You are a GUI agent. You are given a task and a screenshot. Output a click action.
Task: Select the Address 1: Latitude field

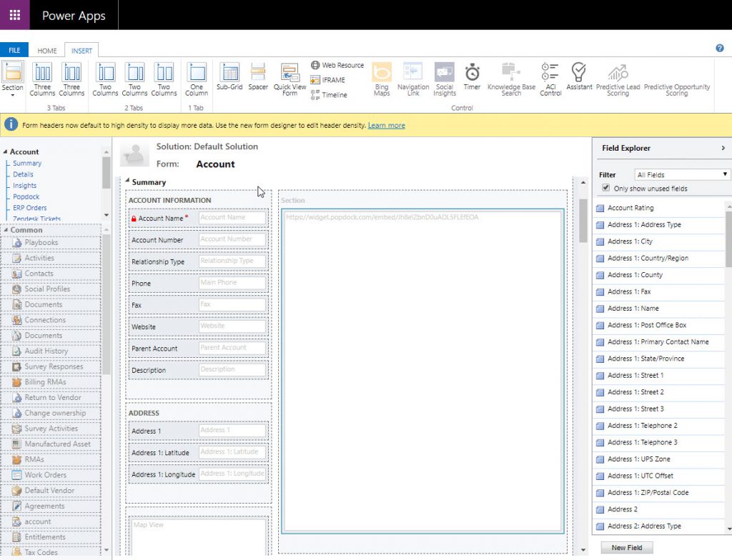pyautogui.click(x=199, y=453)
